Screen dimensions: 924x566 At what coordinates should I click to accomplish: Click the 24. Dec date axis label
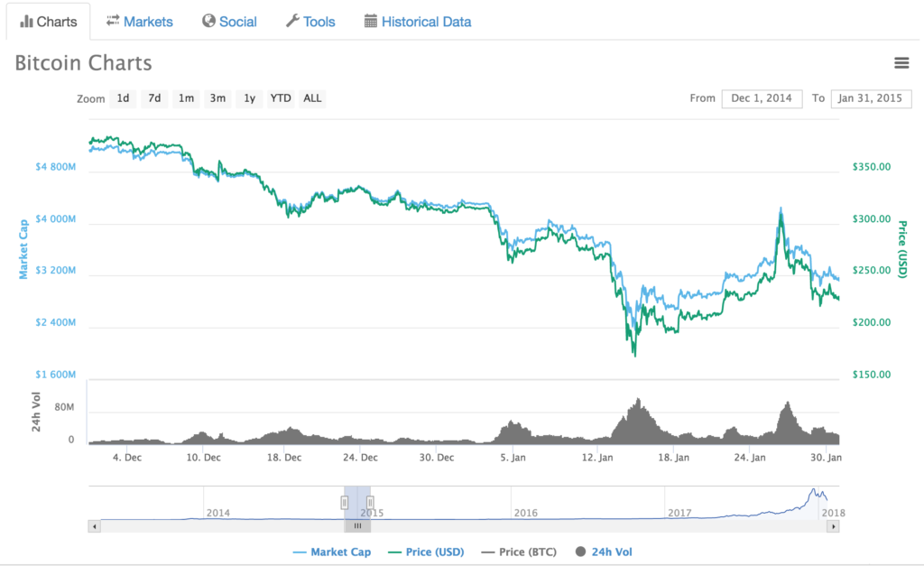click(361, 458)
